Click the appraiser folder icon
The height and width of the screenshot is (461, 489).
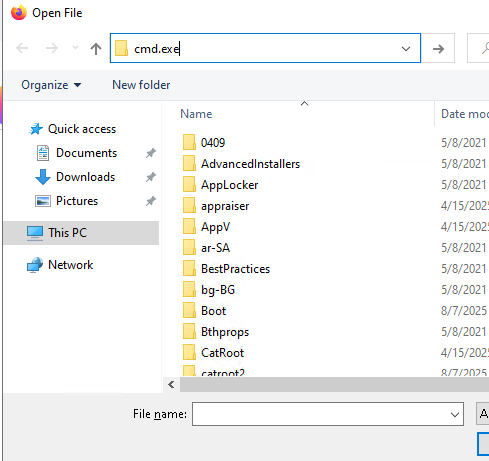(x=189, y=206)
